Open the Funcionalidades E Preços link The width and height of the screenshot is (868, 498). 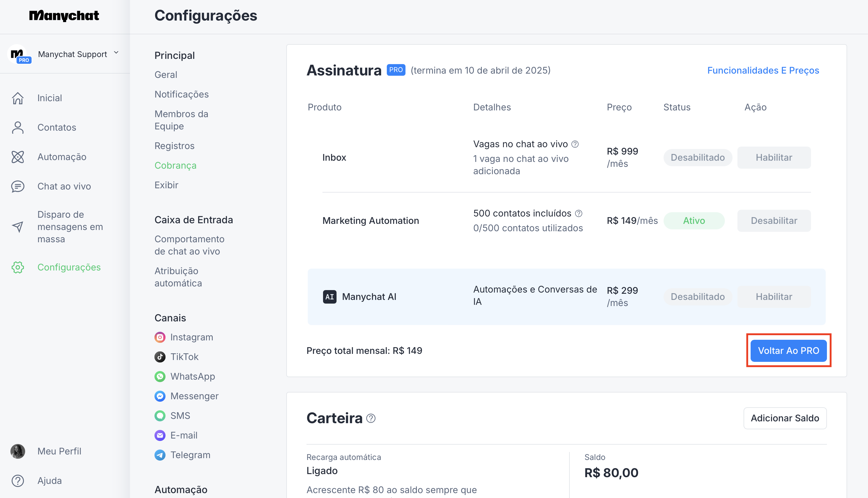(x=763, y=71)
